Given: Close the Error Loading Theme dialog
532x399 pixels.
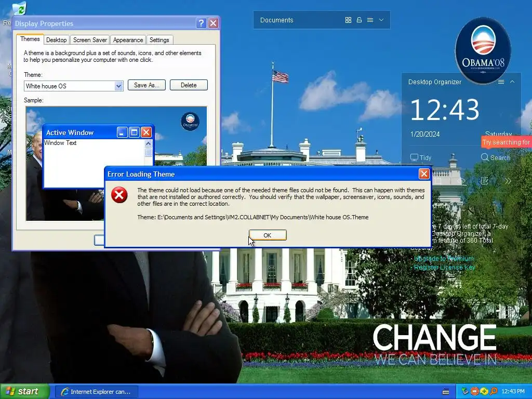Looking at the screenshot, I should (x=424, y=174).
